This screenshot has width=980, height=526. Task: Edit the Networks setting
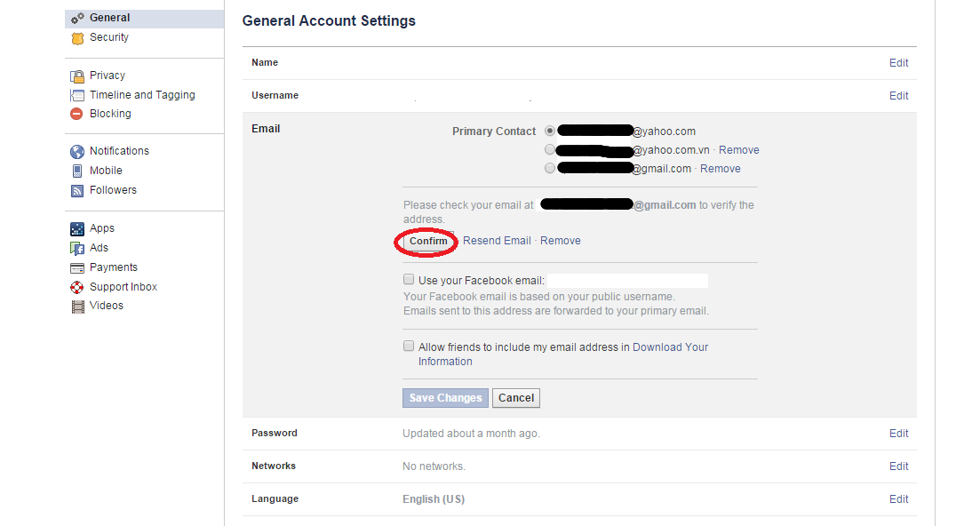[x=899, y=466]
